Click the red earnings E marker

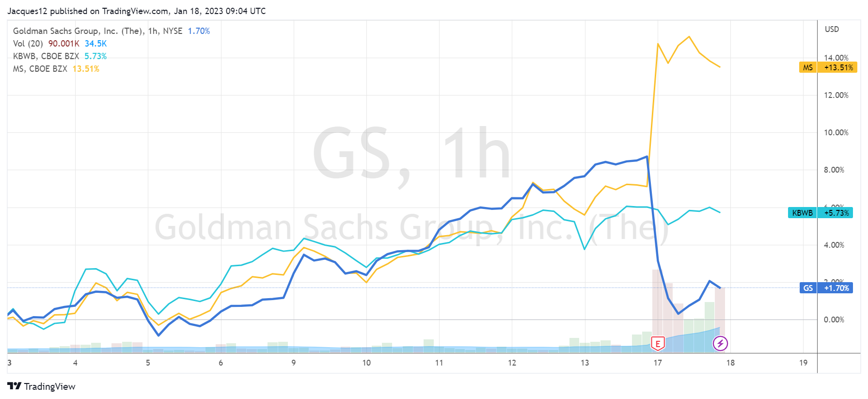[x=658, y=344]
